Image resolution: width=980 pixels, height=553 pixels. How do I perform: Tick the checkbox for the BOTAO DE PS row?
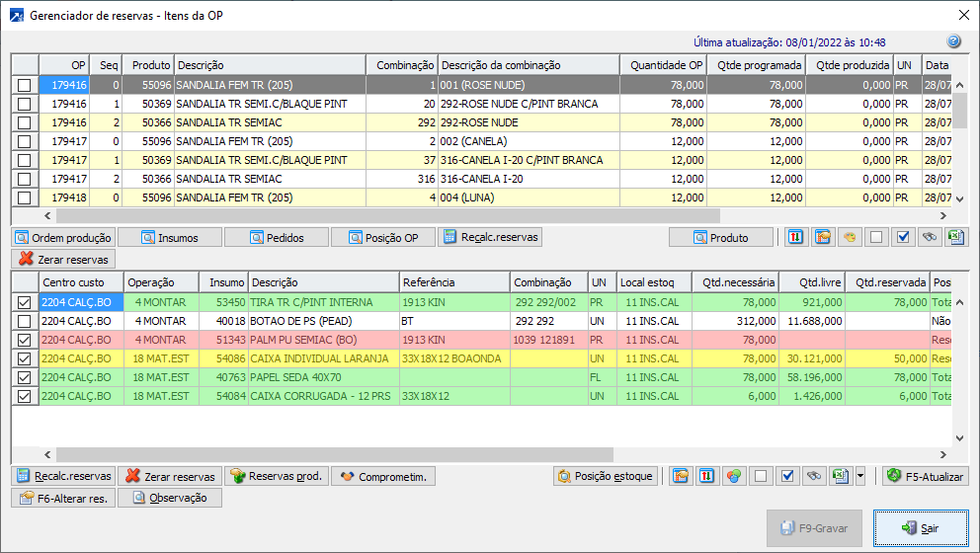click(24, 322)
